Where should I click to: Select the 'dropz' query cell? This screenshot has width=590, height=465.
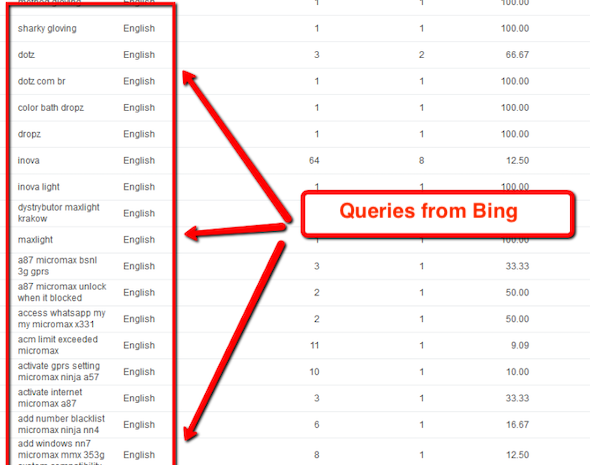(x=29, y=134)
